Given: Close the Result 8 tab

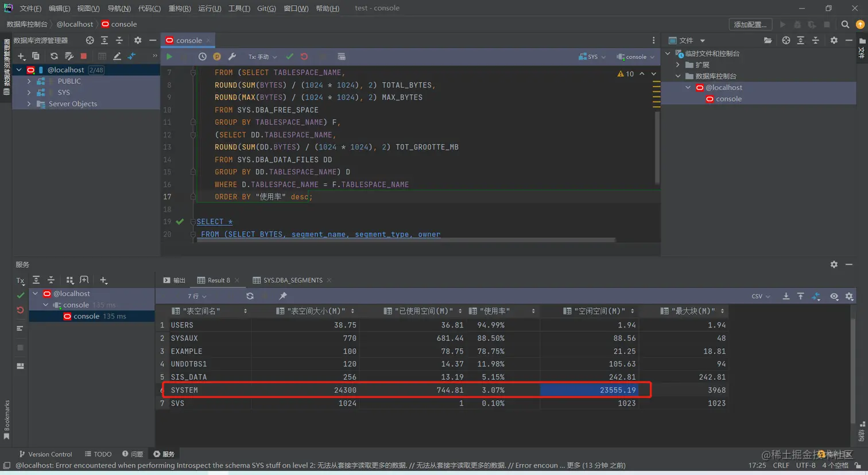Looking at the screenshot, I should click(237, 281).
